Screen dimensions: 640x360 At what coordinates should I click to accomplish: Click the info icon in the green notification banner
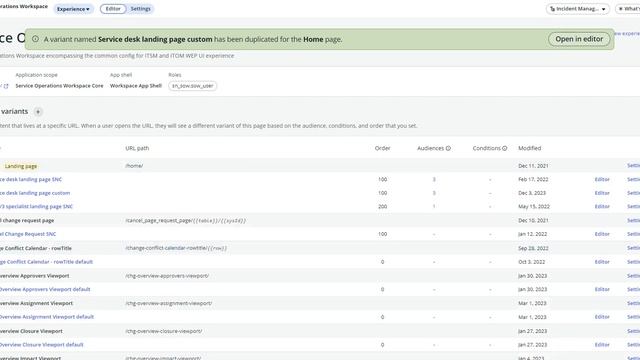pos(36,39)
